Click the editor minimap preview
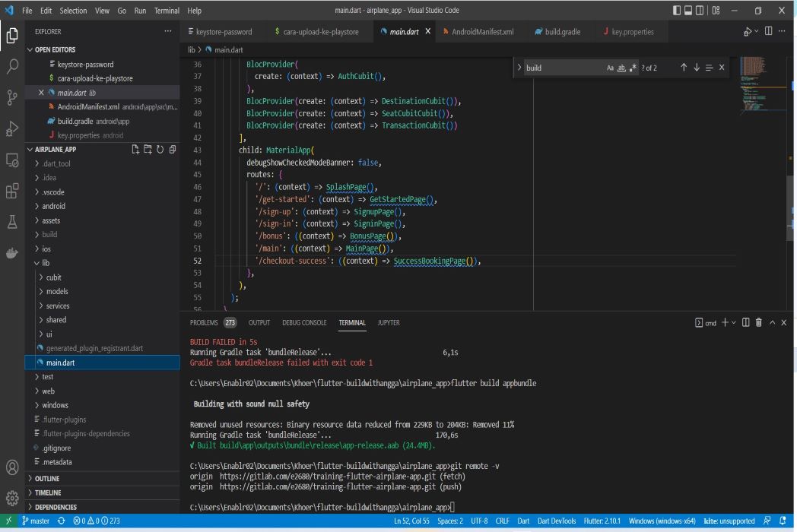797x532 pixels. pyautogui.click(x=757, y=84)
